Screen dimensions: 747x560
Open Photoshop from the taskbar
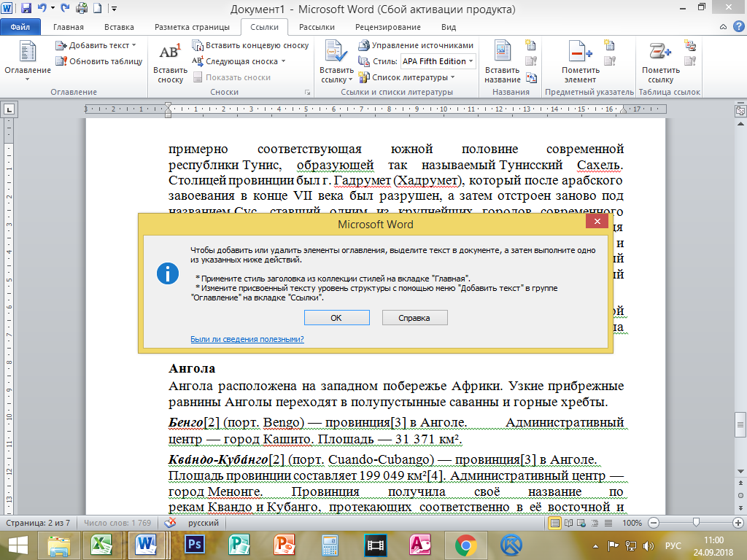tap(195, 545)
